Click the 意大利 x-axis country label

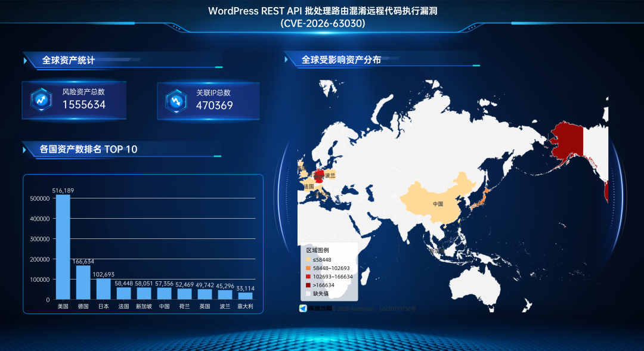pos(245,306)
